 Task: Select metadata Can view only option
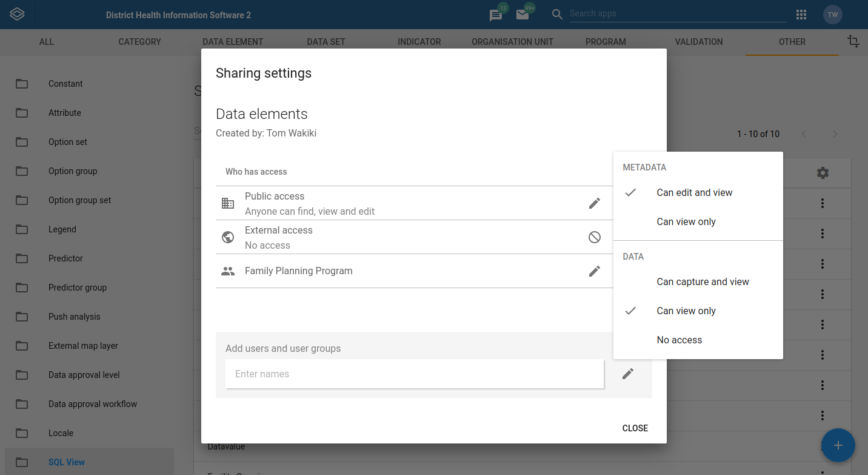pos(686,221)
